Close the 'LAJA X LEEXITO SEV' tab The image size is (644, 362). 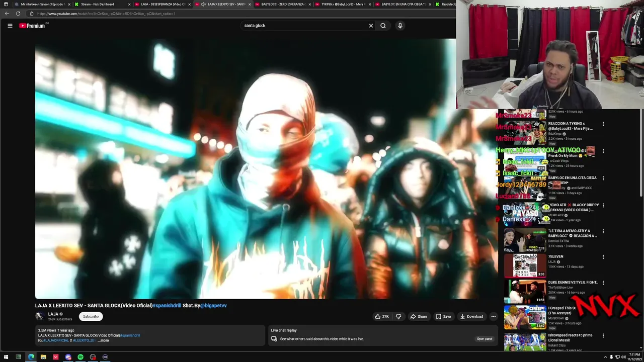click(x=250, y=4)
